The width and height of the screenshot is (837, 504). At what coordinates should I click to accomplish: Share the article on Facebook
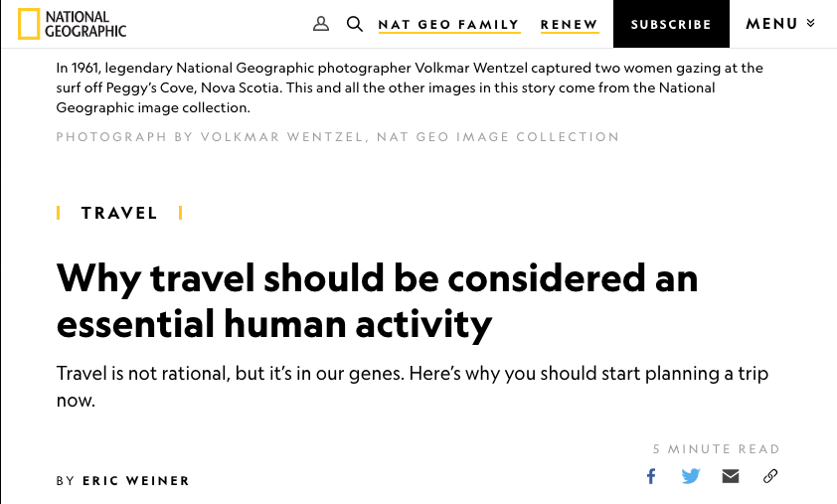(x=651, y=476)
